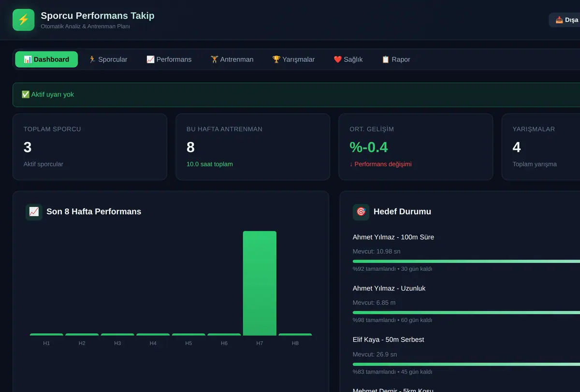Click the 'Aktif sporcular' caption
The width and height of the screenshot is (580, 392).
[x=43, y=164]
